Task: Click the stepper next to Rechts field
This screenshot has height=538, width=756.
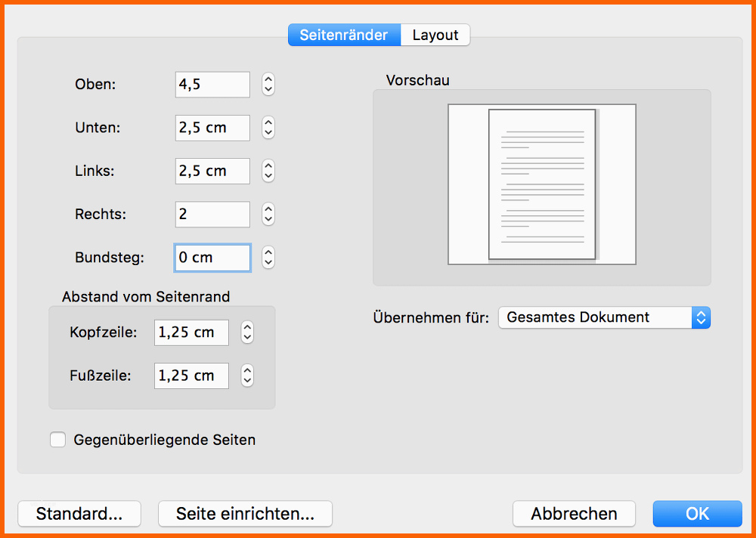Action: [x=268, y=215]
